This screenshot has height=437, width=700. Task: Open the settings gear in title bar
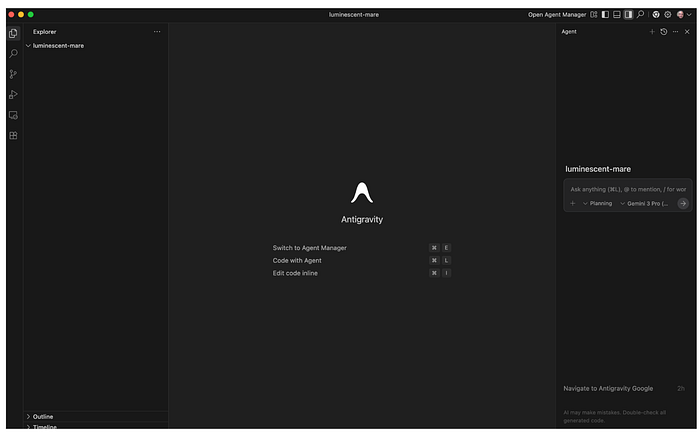(x=668, y=15)
